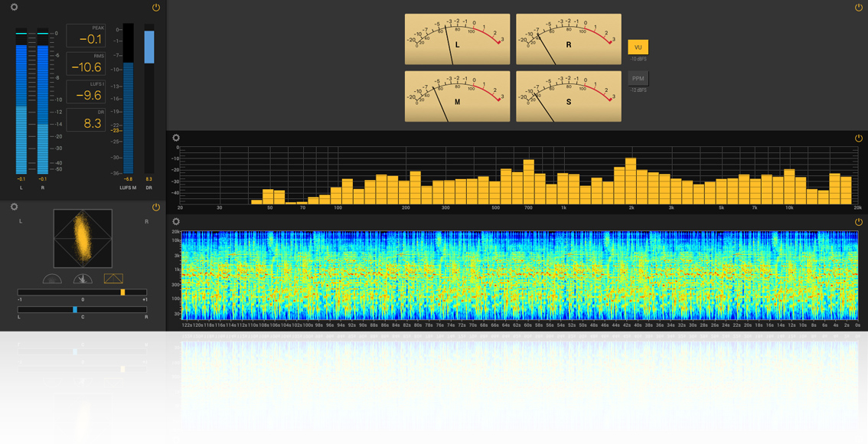Disable the spectrum analyzer power button

pos(858,139)
